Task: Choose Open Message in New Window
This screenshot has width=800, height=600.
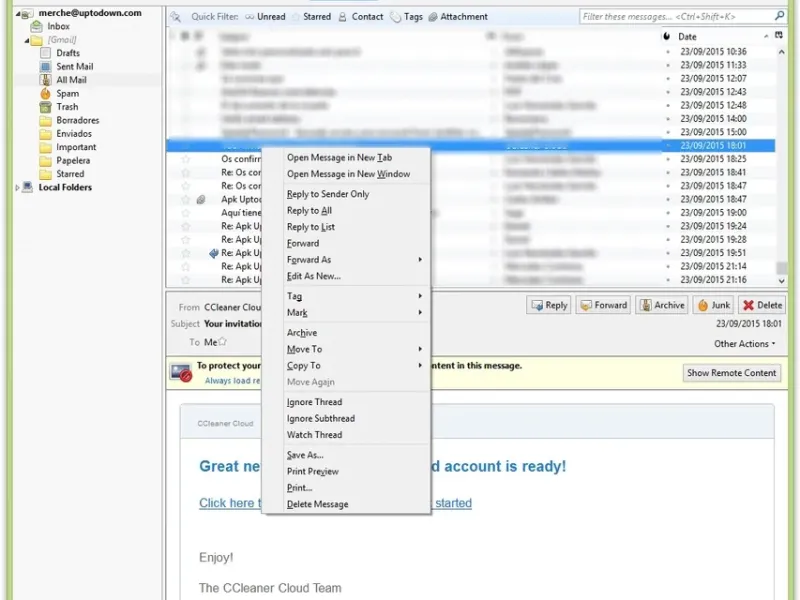Action: pos(348,174)
